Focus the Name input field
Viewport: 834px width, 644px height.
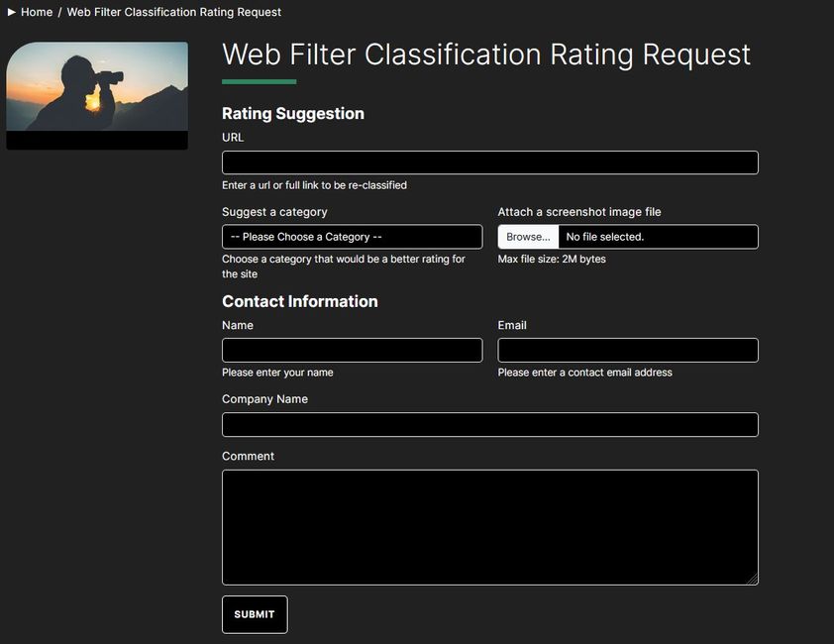pyautogui.click(x=352, y=350)
